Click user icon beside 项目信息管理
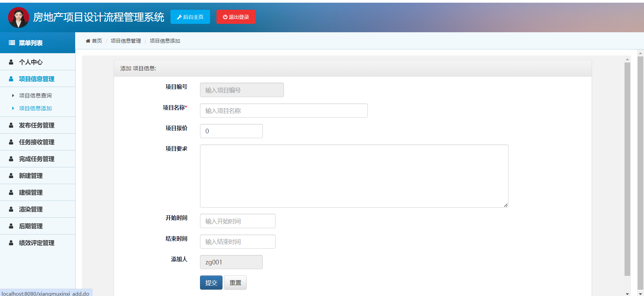This screenshot has width=644, height=296. (11, 79)
